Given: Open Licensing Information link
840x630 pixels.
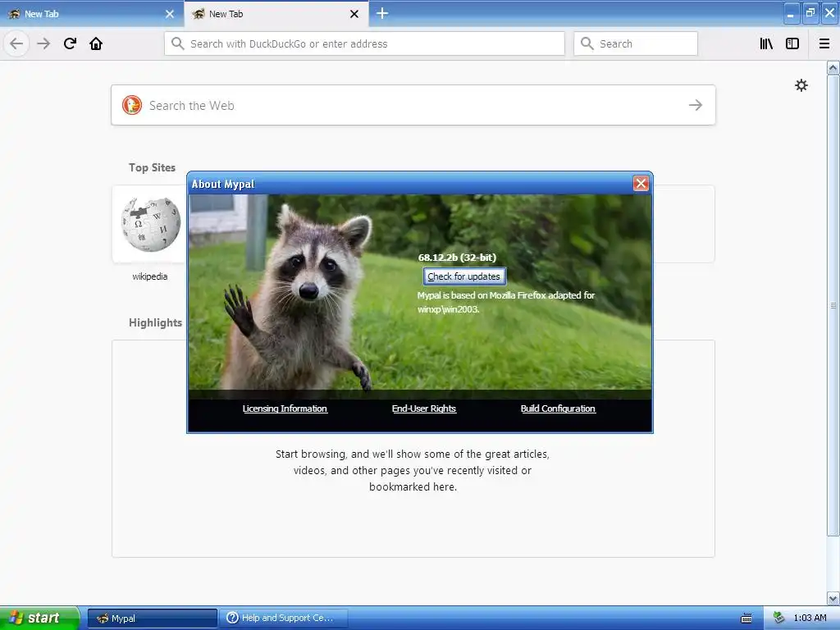Looking at the screenshot, I should point(285,409).
